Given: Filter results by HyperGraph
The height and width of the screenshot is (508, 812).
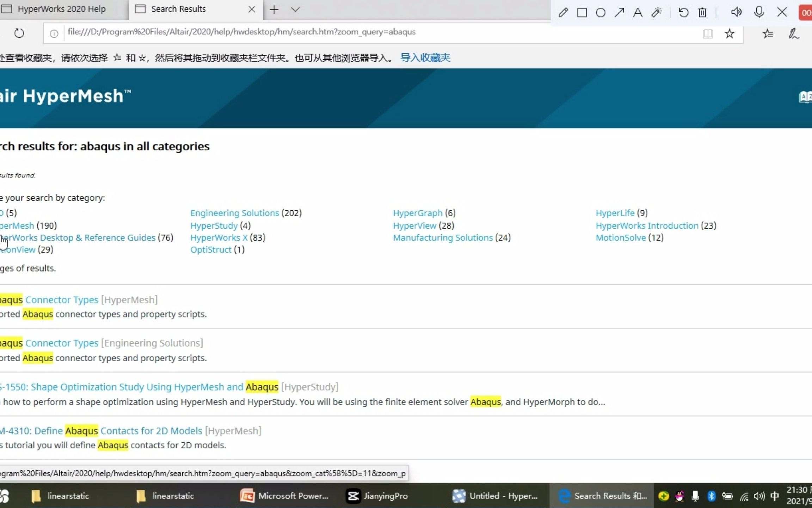Looking at the screenshot, I should pos(418,213).
